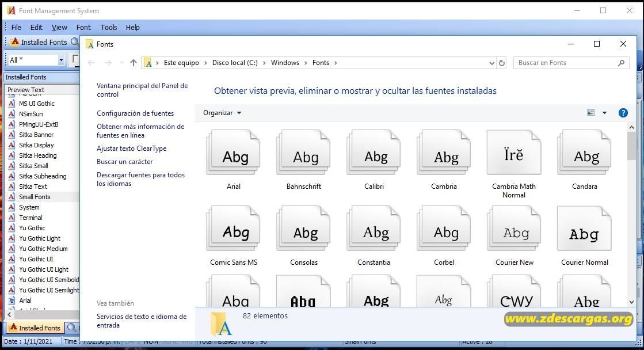This screenshot has width=644, height=350.
Task: Open the Arial font thumbnail
Action: [233, 153]
